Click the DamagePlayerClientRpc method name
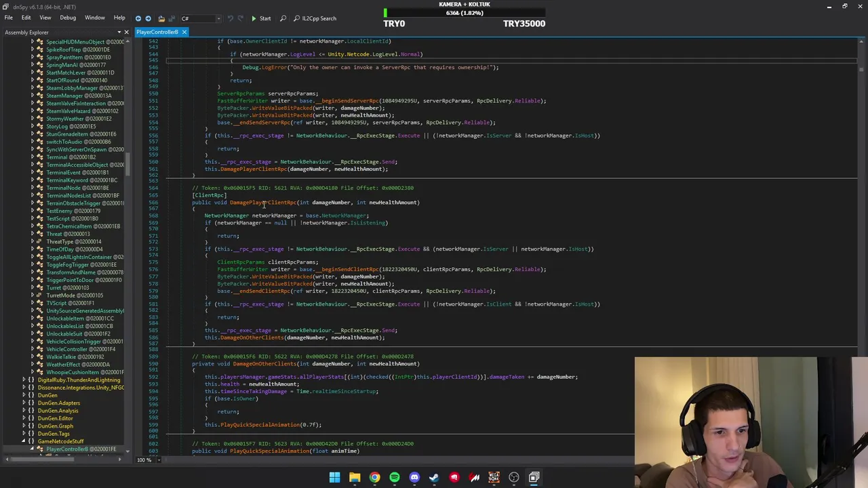Screen dimensions: 868x488 click(x=263, y=202)
